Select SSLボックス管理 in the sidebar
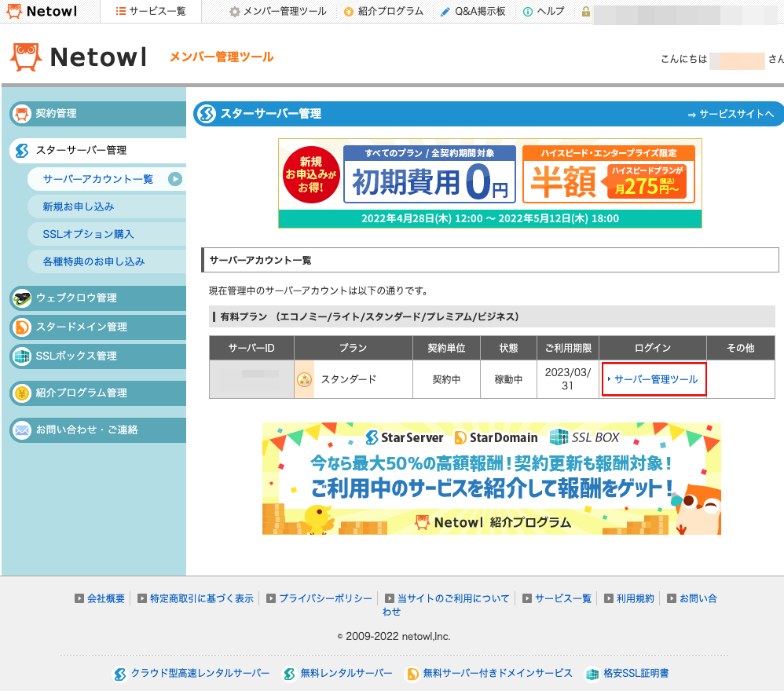This screenshot has width=784, height=691. [98, 356]
